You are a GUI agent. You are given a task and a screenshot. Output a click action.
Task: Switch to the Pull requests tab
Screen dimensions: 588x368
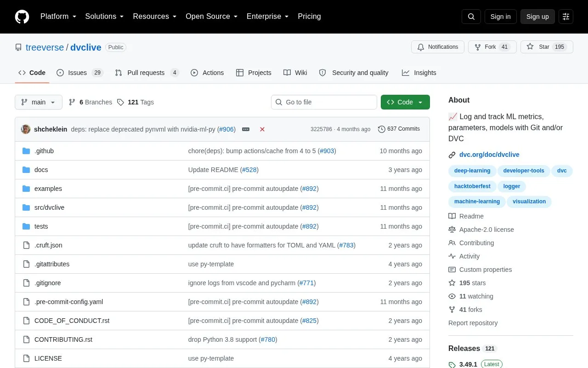(x=147, y=73)
